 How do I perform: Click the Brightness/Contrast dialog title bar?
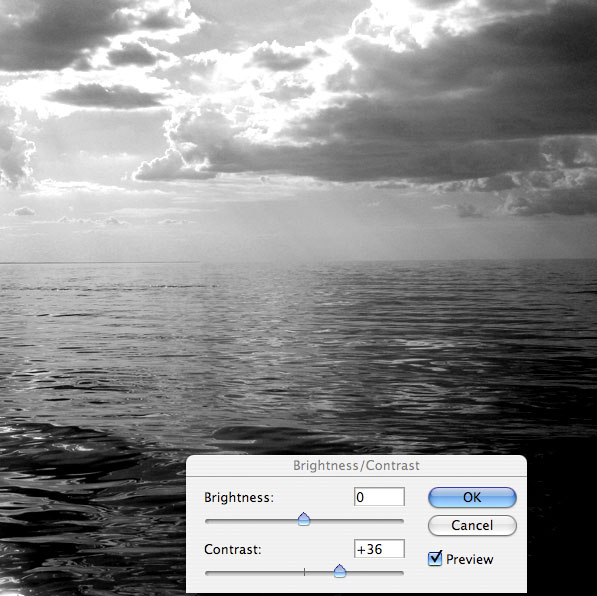356,465
